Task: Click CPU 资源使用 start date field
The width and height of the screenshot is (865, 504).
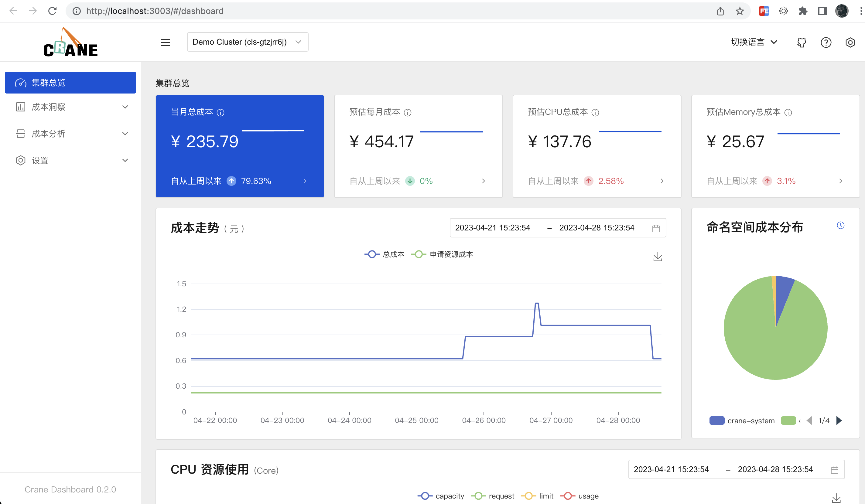Action: (671, 469)
